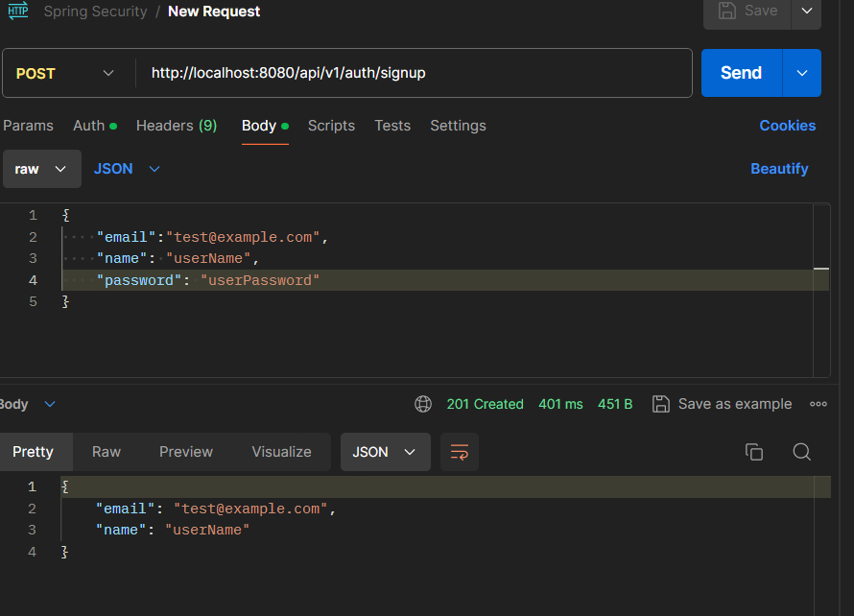854x616 pixels.
Task: Select the Pretty response view
Action: coord(34,452)
